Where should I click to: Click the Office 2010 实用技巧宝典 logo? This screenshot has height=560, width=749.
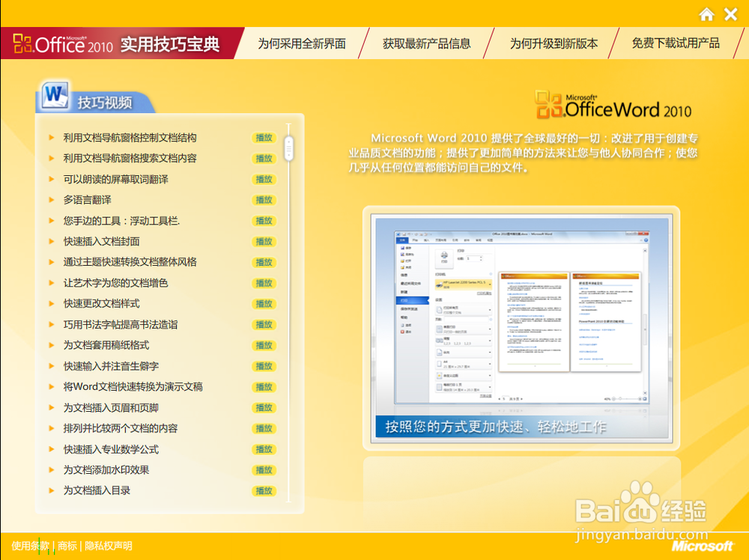click(x=117, y=44)
